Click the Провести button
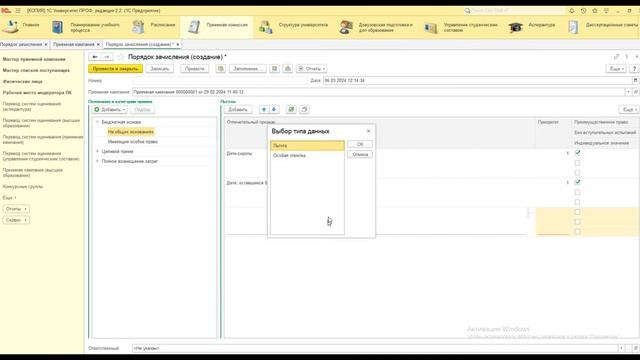The height and width of the screenshot is (360, 640). coord(195,69)
